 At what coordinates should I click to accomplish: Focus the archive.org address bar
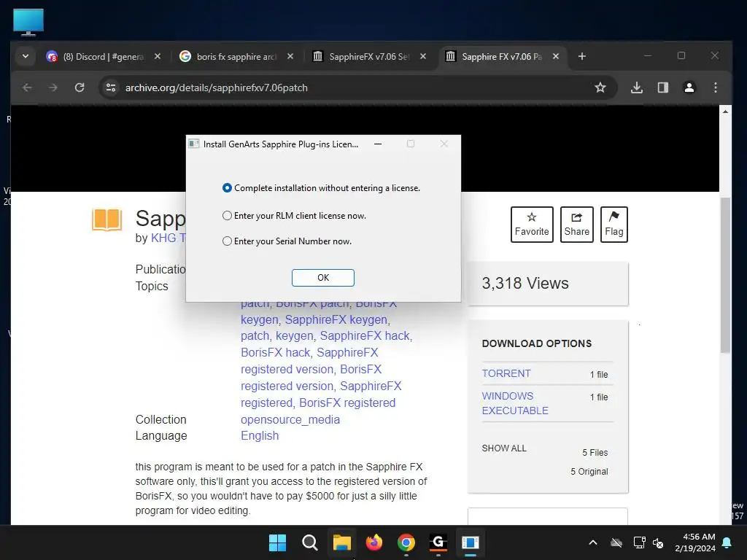pyautogui.click(x=352, y=87)
